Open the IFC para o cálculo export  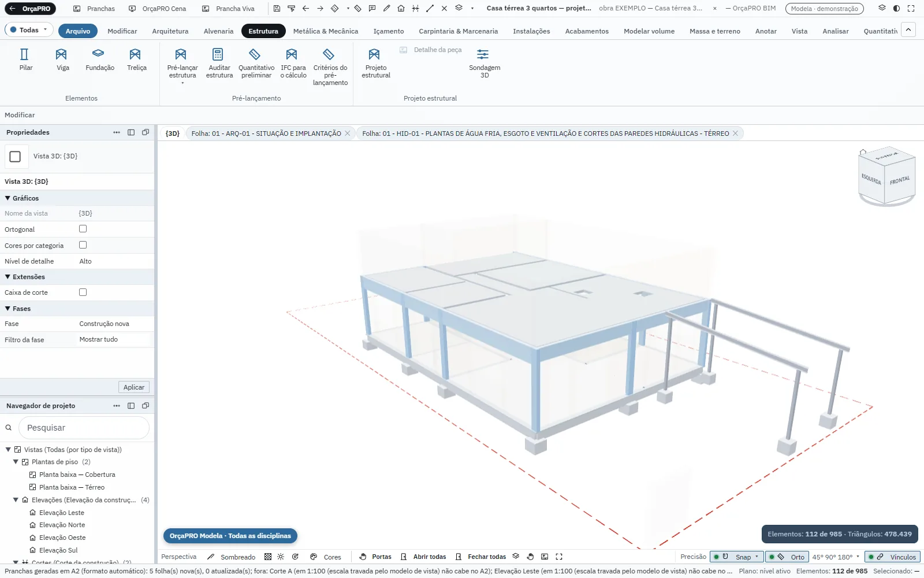click(293, 63)
